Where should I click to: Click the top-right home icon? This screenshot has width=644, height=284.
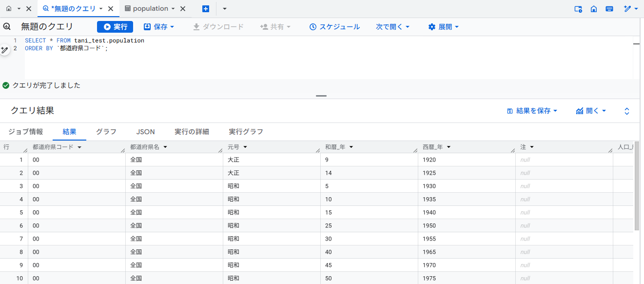coord(594,9)
